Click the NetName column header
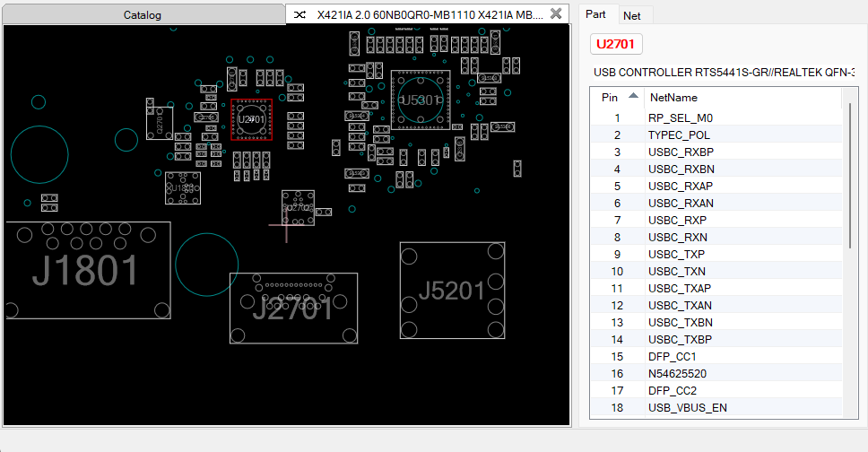Screen dimensions: 868x452 (x=673, y=98)
